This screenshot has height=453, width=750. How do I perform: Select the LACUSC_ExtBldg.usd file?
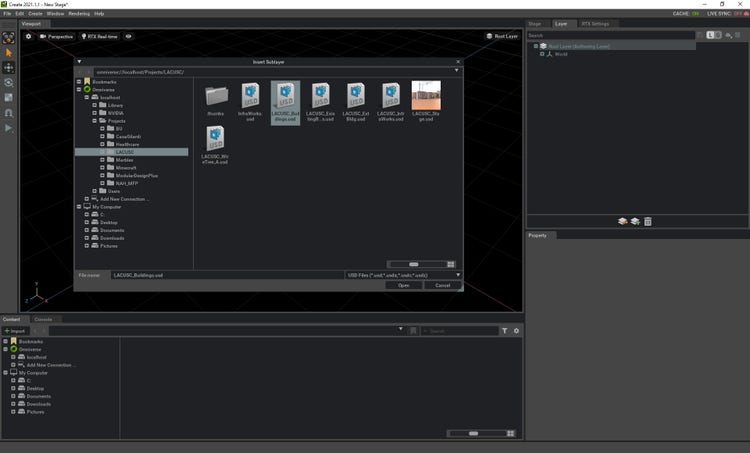[356, 102]
